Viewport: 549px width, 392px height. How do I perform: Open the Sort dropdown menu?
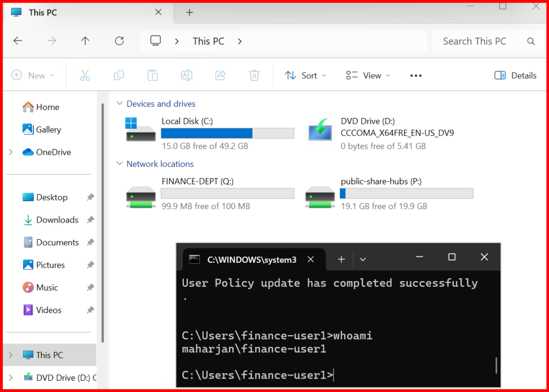pyautogui.click(x=306, y=76)
